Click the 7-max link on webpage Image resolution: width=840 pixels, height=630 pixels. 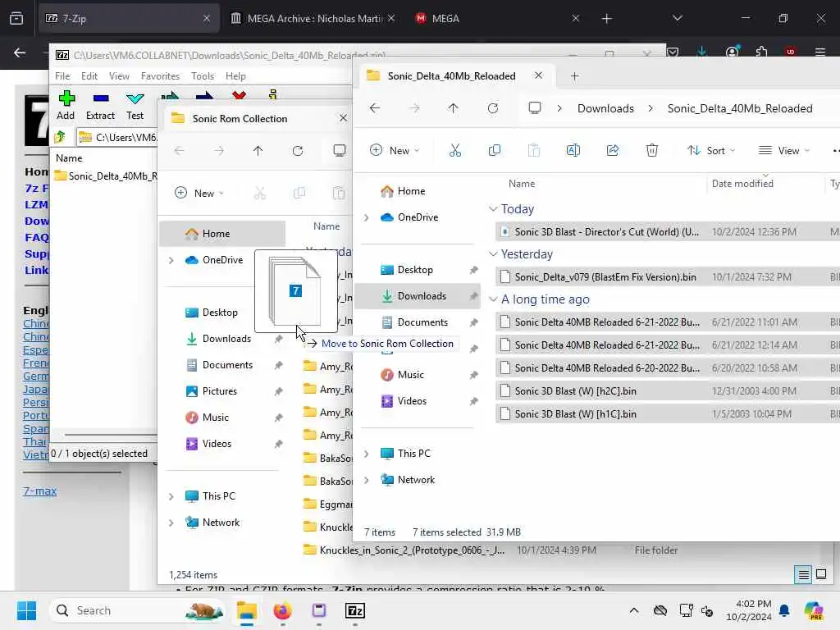39,491
